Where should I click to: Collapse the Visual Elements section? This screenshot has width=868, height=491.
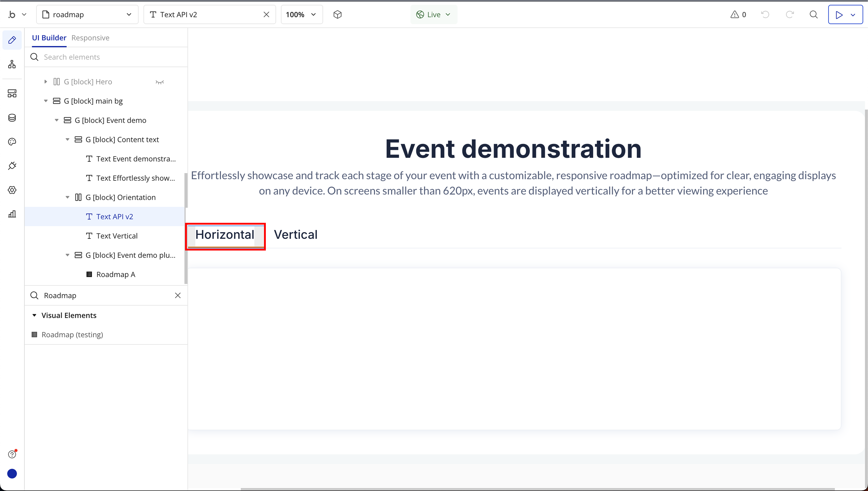pyautogui.click(x=34, y=315)
